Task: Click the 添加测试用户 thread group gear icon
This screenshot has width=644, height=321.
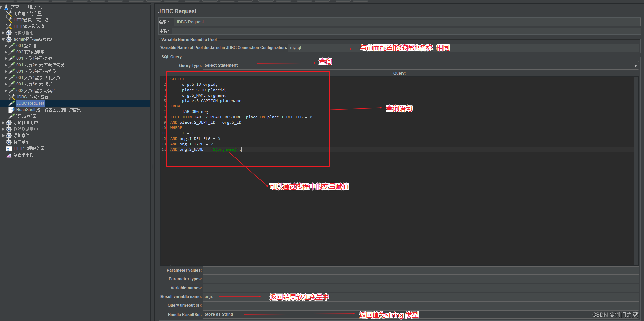Action: (9, 123)
